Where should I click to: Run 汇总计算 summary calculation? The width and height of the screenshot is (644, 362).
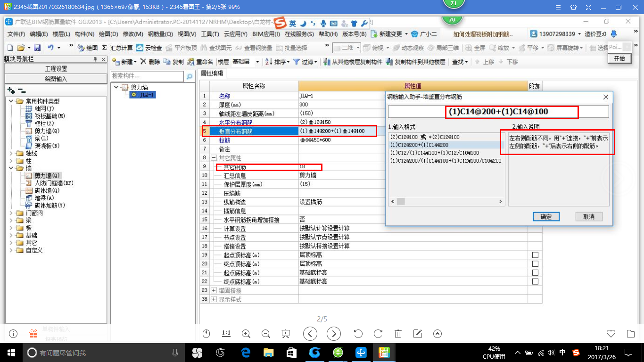tap(117, 48)
